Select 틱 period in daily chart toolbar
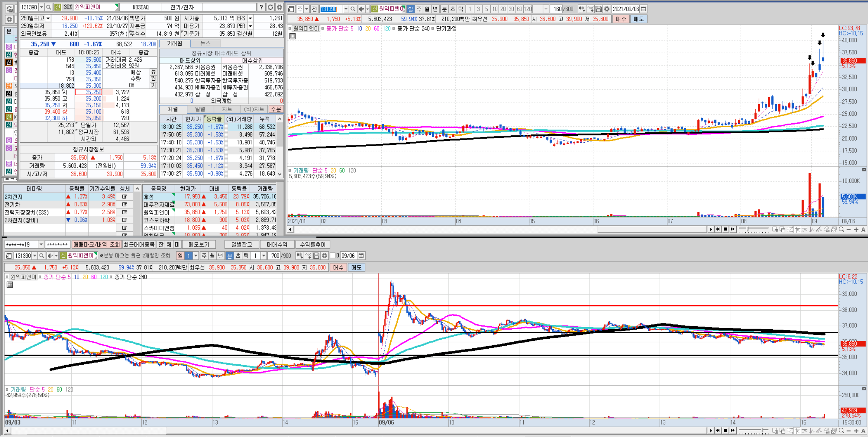Screen dimensions: 868x437 tap(461, 9)
